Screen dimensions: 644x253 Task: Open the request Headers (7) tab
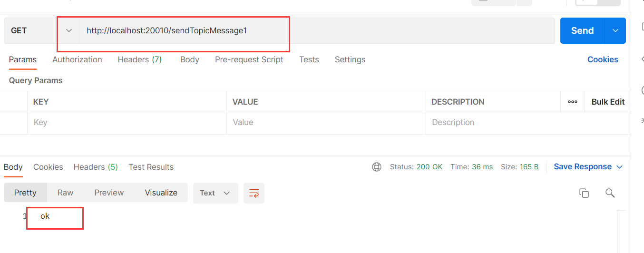(140, 59)
